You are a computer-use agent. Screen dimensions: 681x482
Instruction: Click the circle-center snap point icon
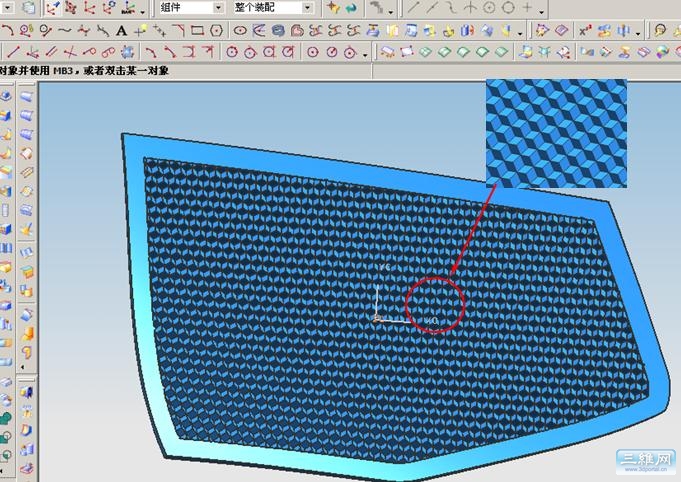pyautogui.click(x=489, y=7)
